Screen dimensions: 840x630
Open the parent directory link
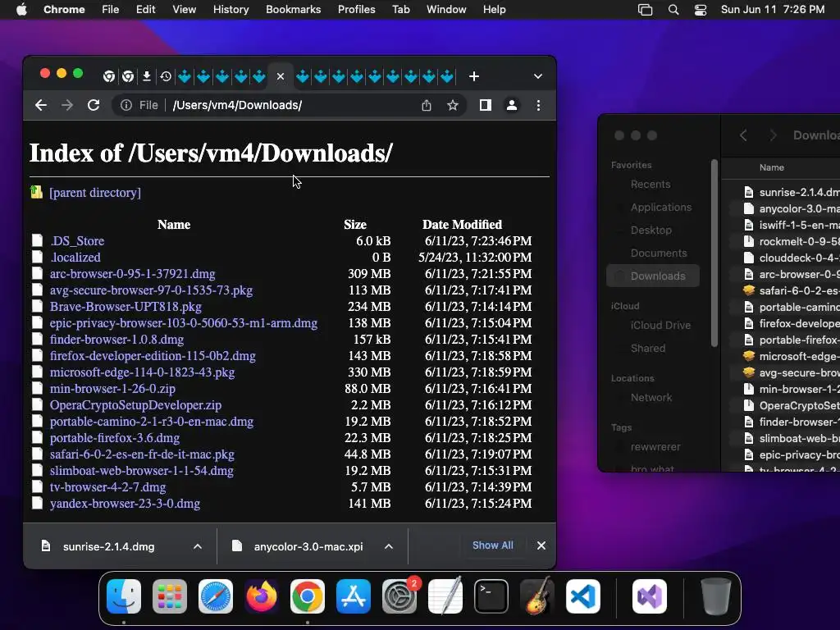95,192
